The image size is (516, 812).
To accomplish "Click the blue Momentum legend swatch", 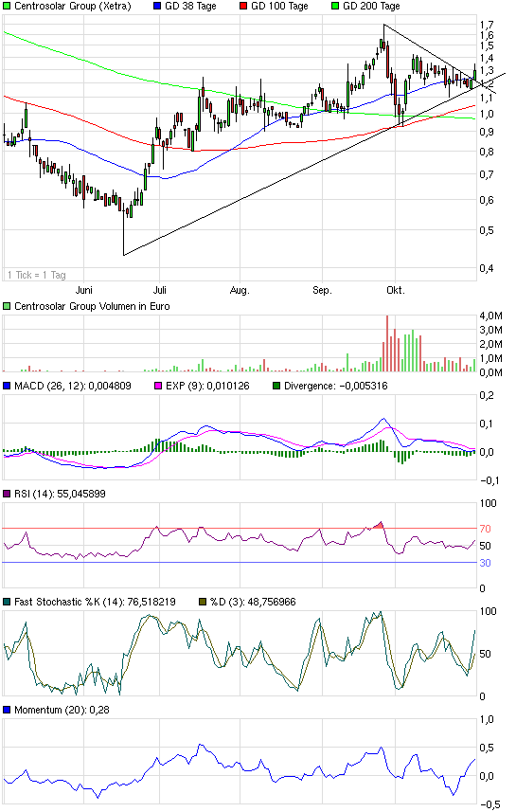I will click(x=7, y=710).
